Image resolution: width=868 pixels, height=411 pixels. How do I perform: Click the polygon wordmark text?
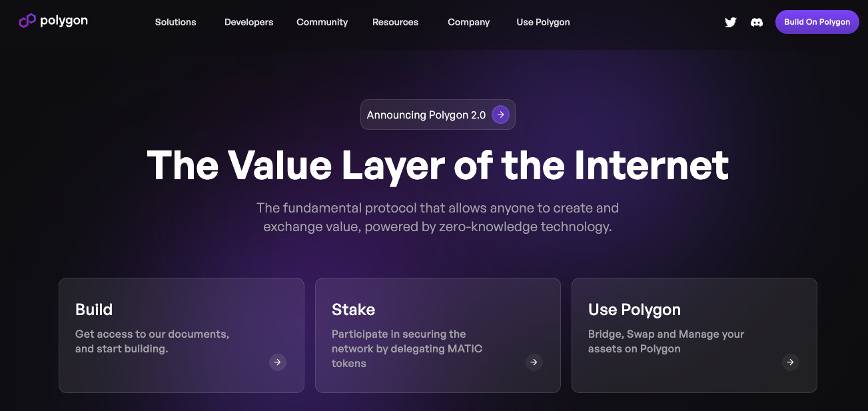64,21
